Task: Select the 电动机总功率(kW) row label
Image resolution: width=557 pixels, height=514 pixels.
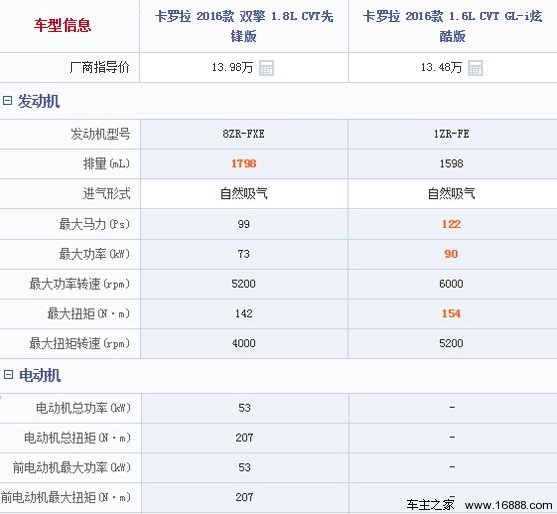Action: [83, 408]
